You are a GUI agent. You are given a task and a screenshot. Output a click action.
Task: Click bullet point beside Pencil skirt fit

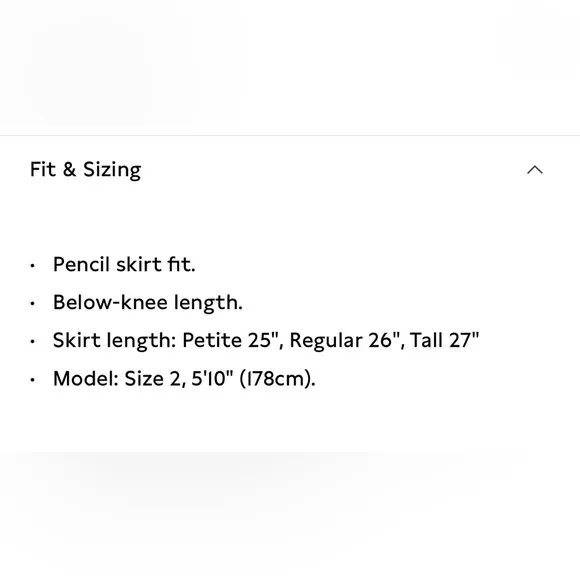click(x=33, y=266)
